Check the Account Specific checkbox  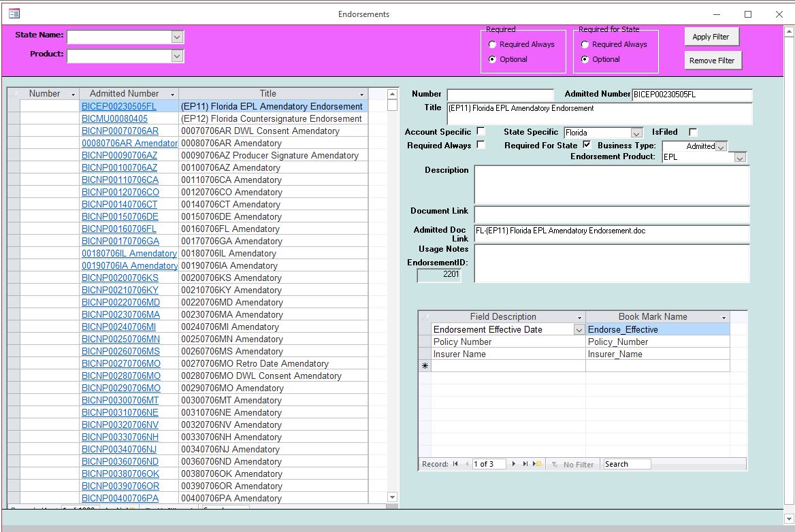(481, 131)
